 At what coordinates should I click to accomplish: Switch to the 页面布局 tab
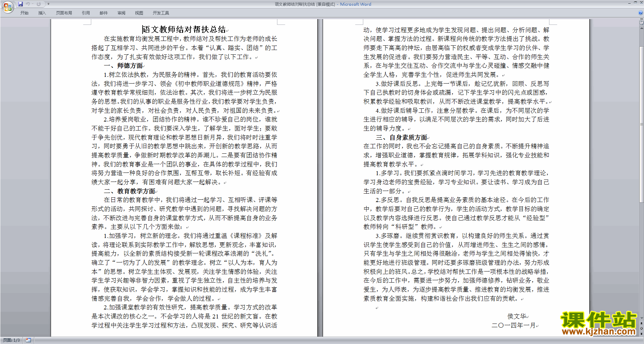coord(64,13)
